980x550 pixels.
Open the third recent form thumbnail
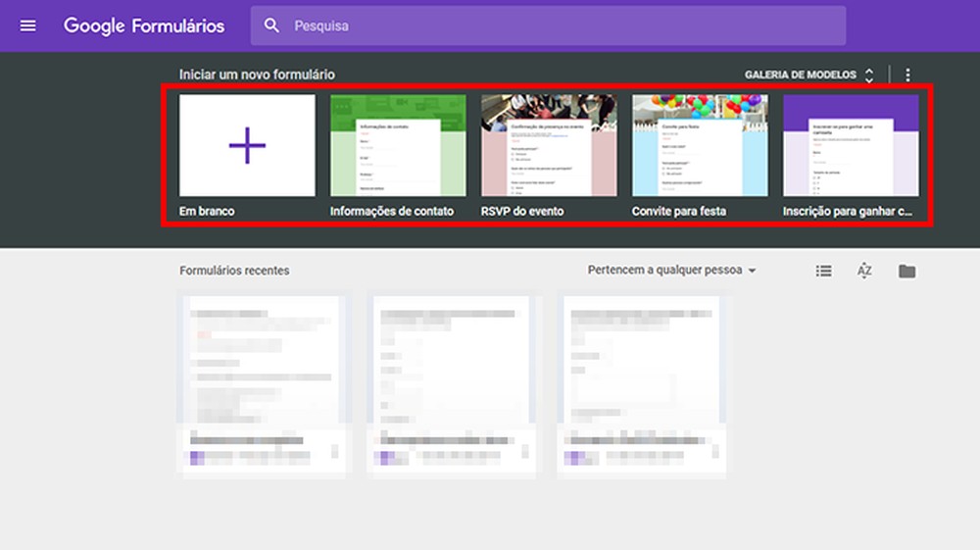641,382
